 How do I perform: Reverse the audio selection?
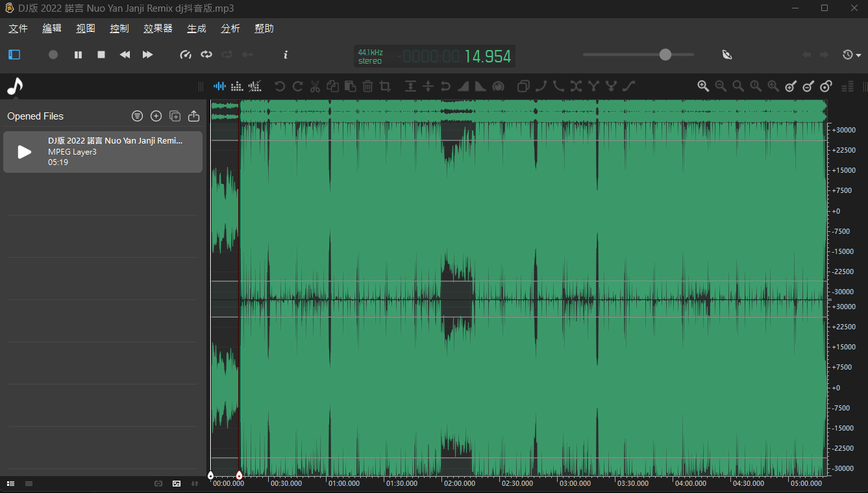(445, 86)
